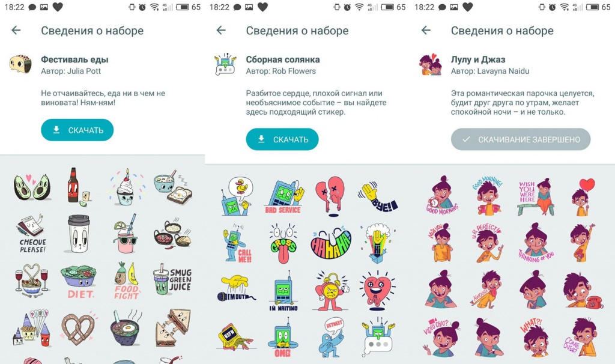
Task: Download the Фестиваль еды sticker pack
Action: click(77, 130)
